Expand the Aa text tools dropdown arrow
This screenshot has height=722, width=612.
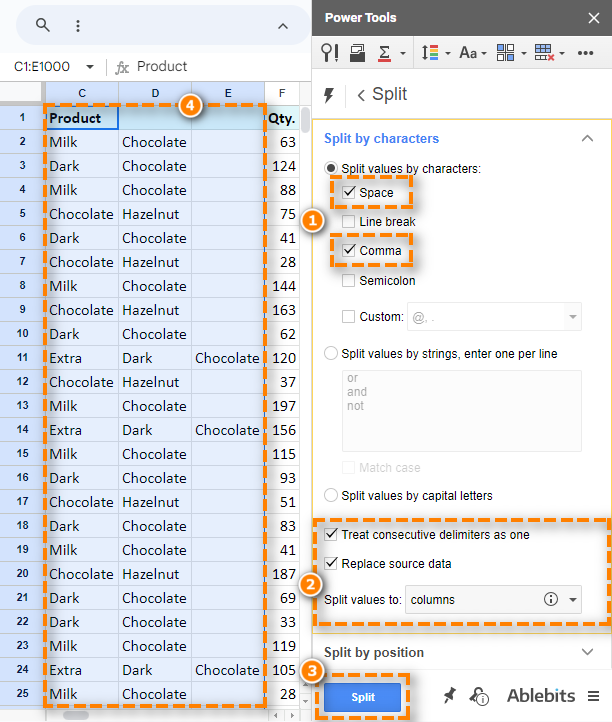click(x=484, y=54)
